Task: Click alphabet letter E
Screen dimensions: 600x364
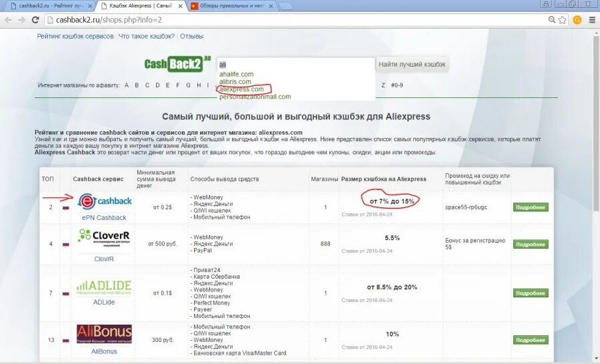Action: coord(167,85)
